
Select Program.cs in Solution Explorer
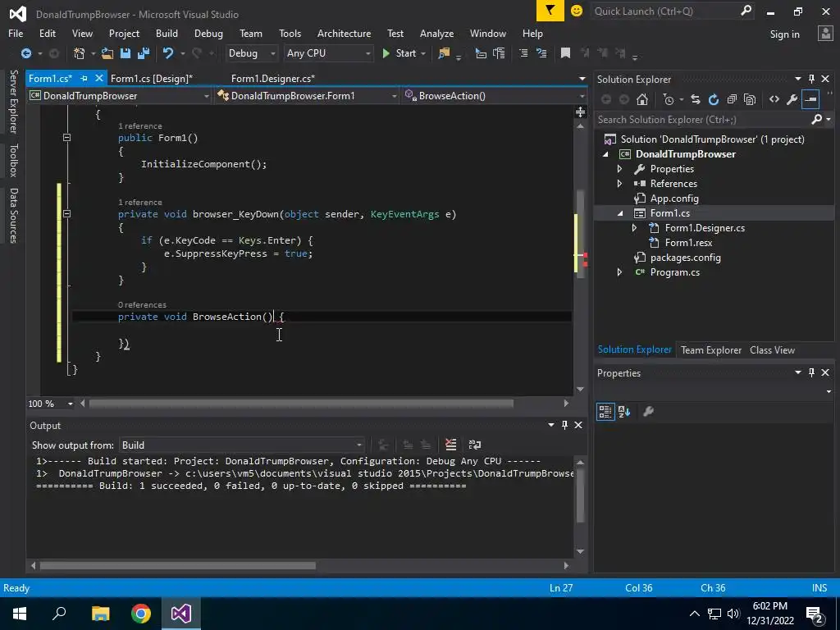pos(674,272)
